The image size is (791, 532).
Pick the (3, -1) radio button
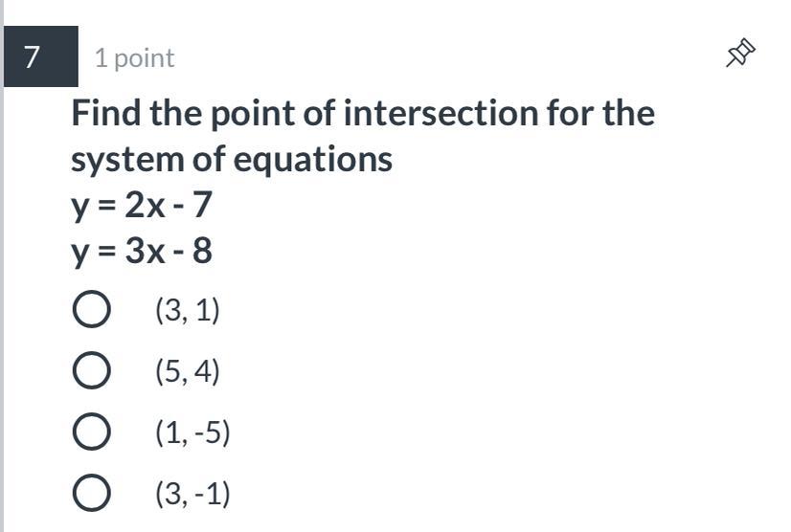(91, 495)
